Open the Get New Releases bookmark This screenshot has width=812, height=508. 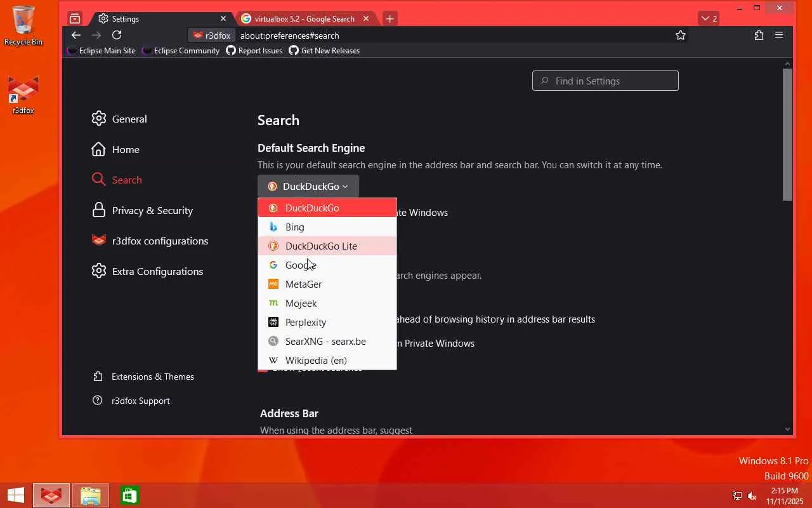coord(324,51)
